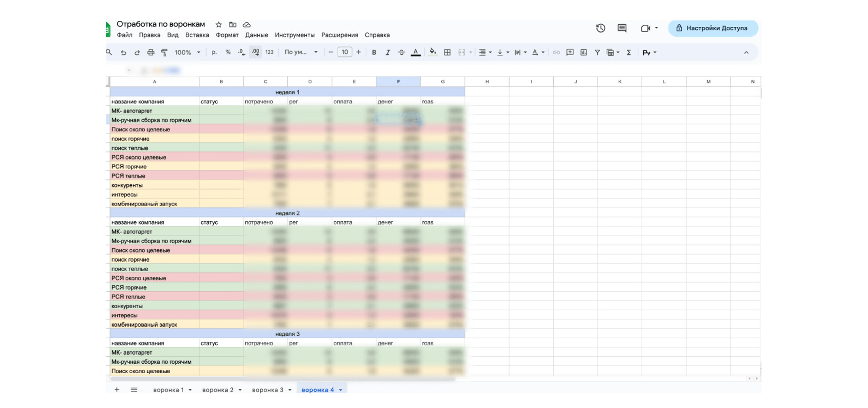This screenshot has height=408, width=868.
Task: Click the functions sigma icon
Action: [628, 53]
